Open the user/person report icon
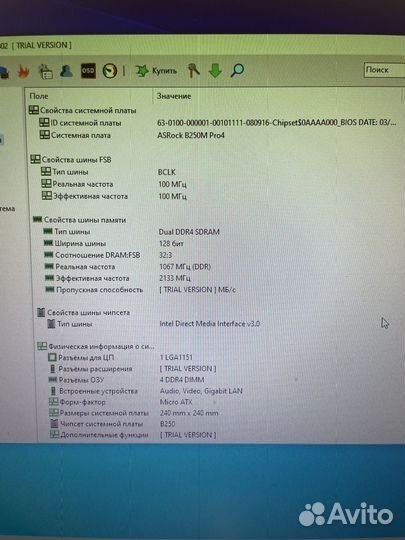This screenshot has width=405, height=540. [x=66, y=71]
